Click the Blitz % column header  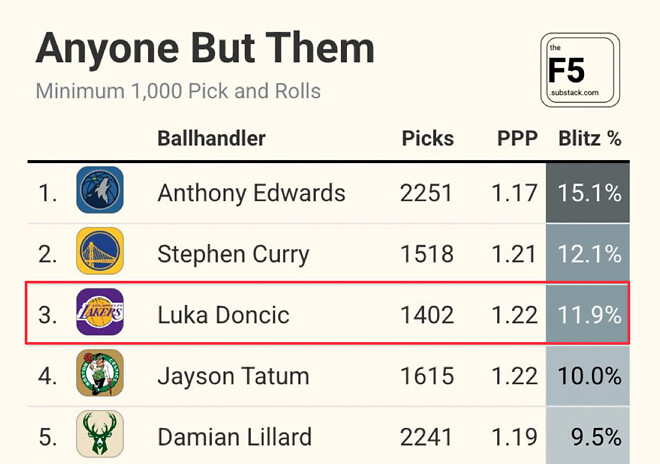[590, 138]
